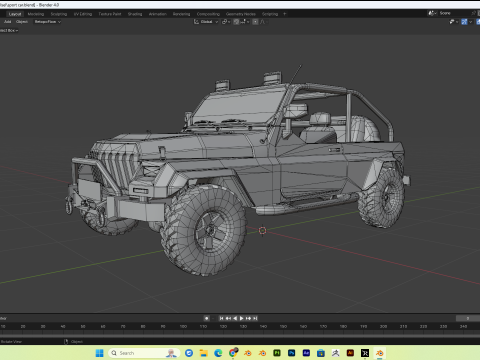This screenshot has height=360, width=480.
Task: Open Google Chrome from taskbar
Action: coord(233,353)
